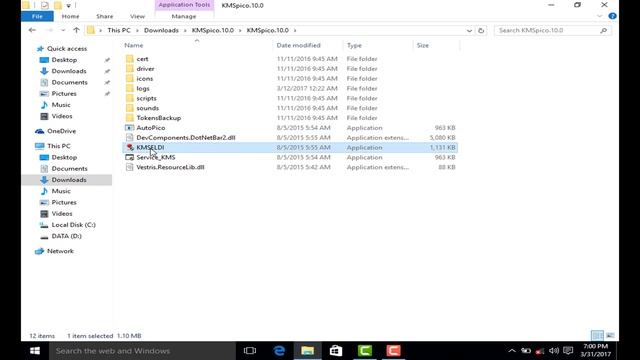Refresh the current folder view
The height and width of the screenshot is (360, 640).
(481, 31)
